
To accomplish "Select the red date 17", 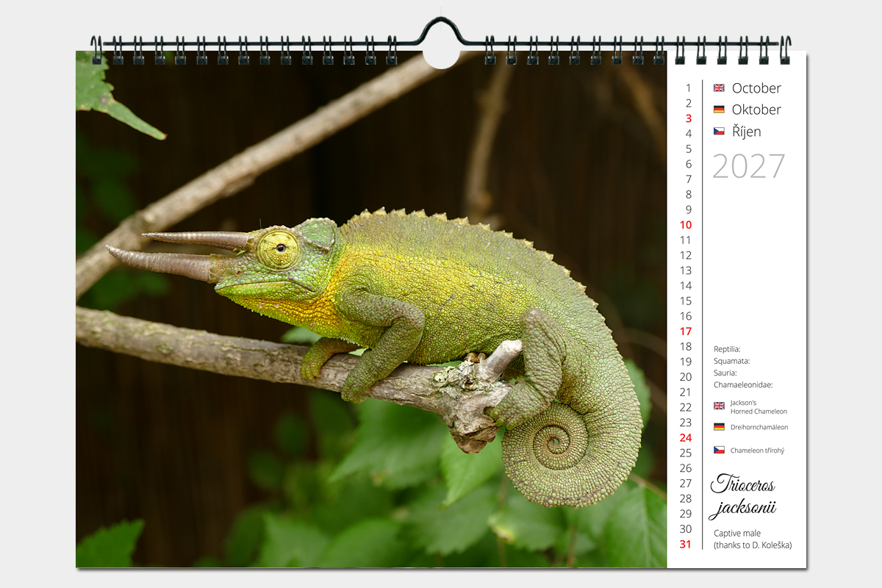I will pos(686,331).
